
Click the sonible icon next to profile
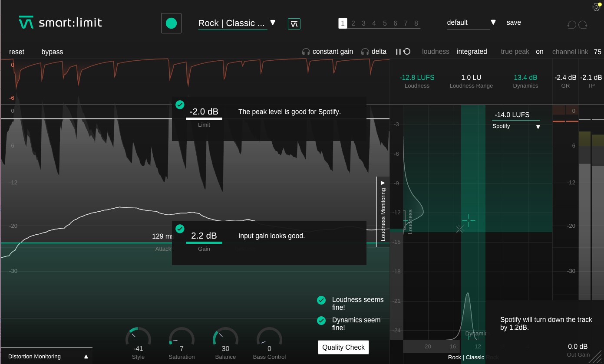click(294, 24)
